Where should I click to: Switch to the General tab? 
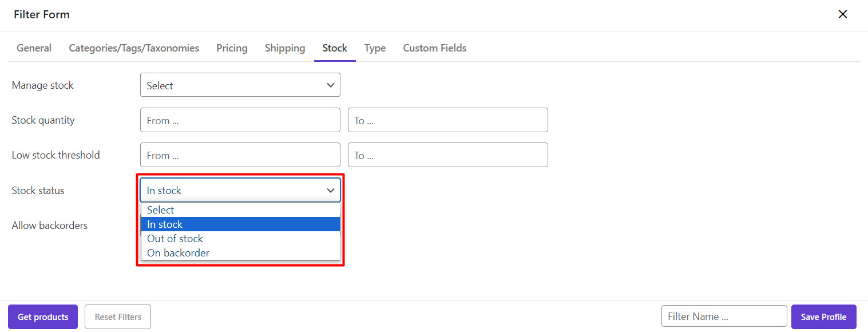(x=34, y=48)
